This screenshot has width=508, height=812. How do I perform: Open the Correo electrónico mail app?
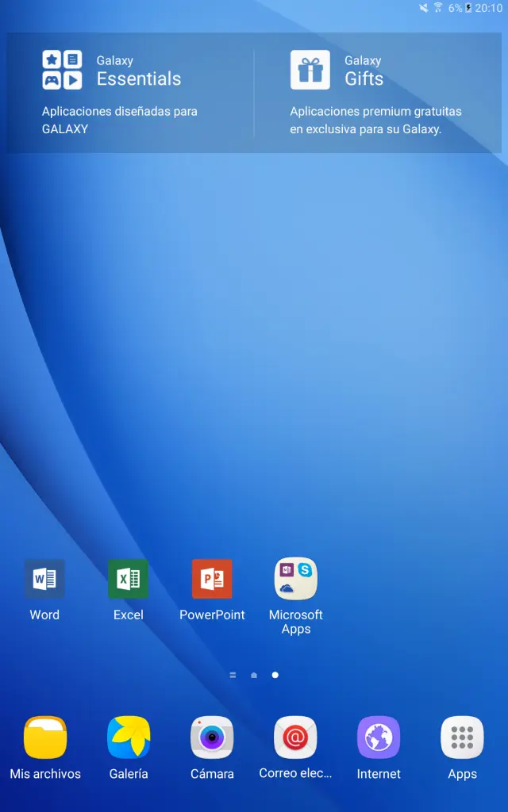(x=295, y=738)
